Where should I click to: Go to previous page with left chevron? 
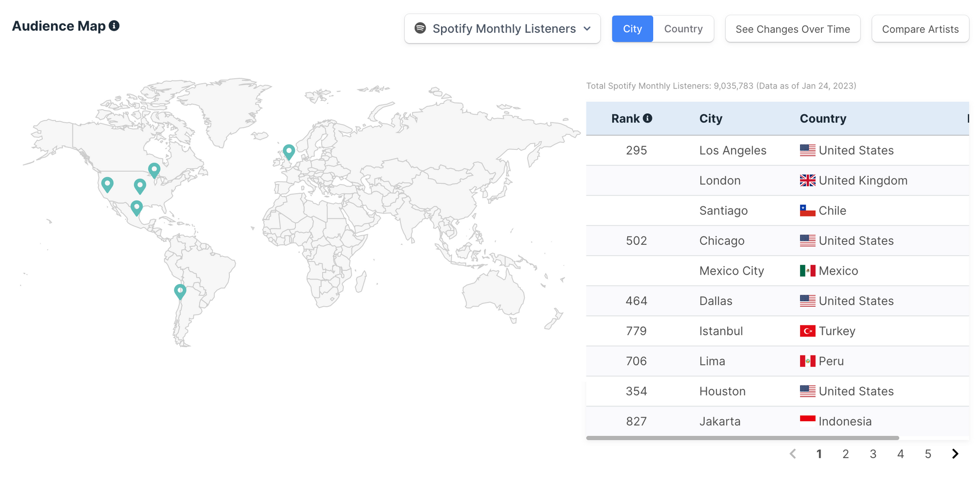[x=793, y=454]
